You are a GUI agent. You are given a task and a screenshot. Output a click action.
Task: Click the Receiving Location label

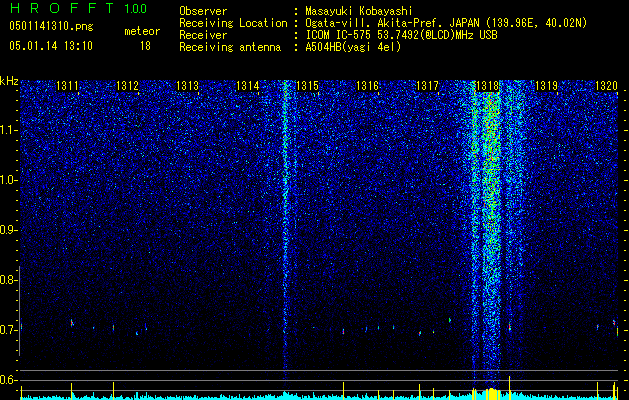click(x=233, y=23)
